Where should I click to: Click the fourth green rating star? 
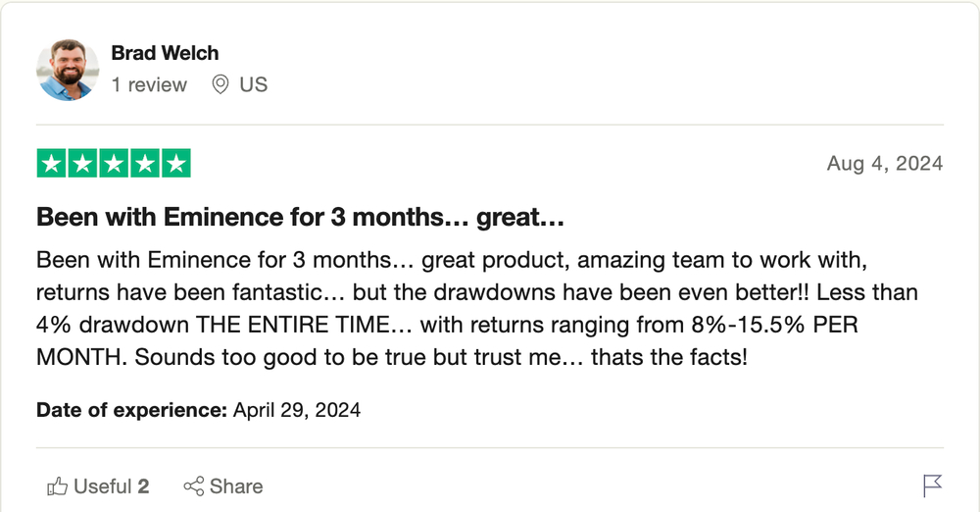[145, 164]
